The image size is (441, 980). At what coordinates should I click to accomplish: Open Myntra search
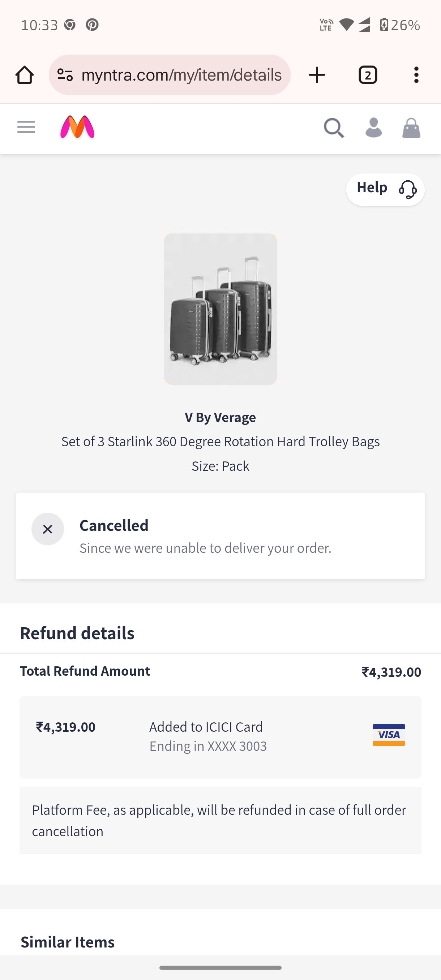[x=334, y=128]
